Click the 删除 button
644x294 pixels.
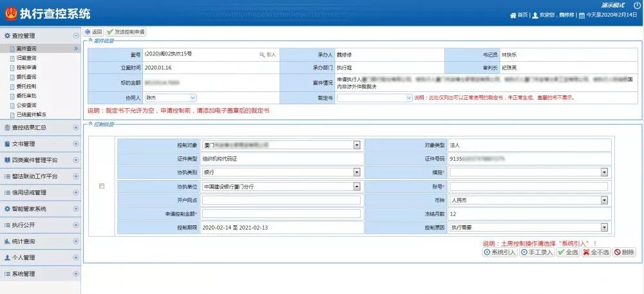point(624,252)
